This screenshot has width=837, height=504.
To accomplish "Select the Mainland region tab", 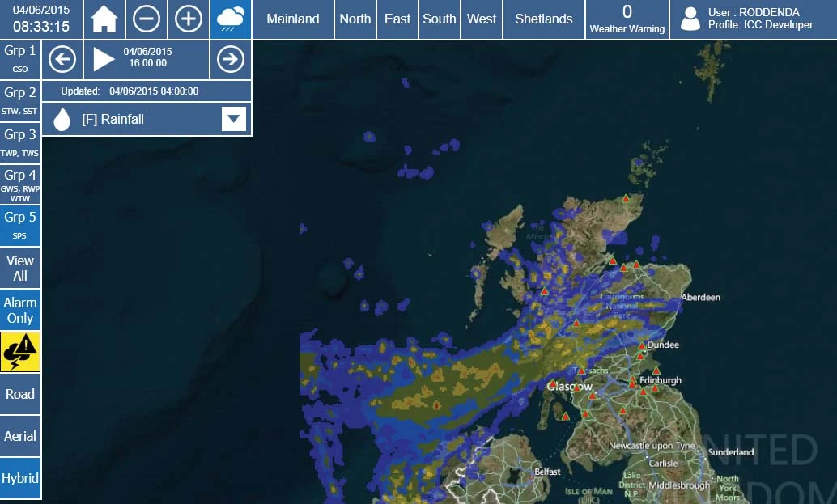I will (292, 19).
